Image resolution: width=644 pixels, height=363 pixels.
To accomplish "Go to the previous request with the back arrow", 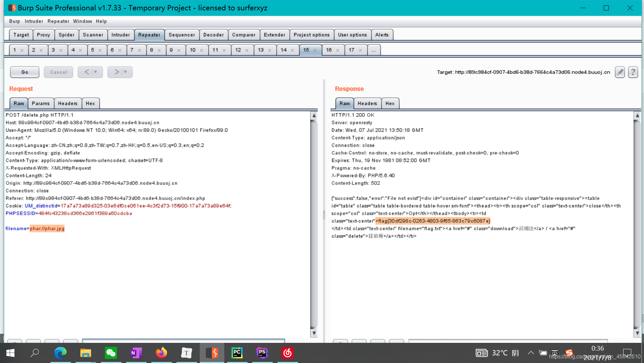I will 86,72.
